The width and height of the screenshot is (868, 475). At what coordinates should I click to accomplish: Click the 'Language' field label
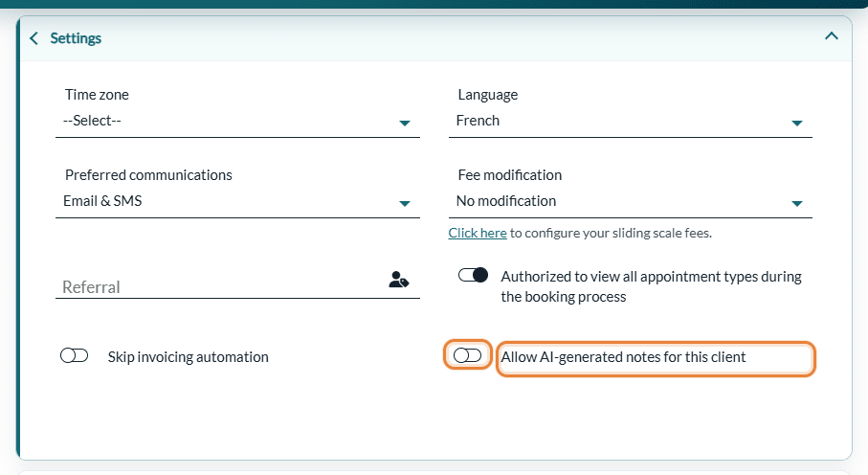pyautogui.click(x=488, y=95)
